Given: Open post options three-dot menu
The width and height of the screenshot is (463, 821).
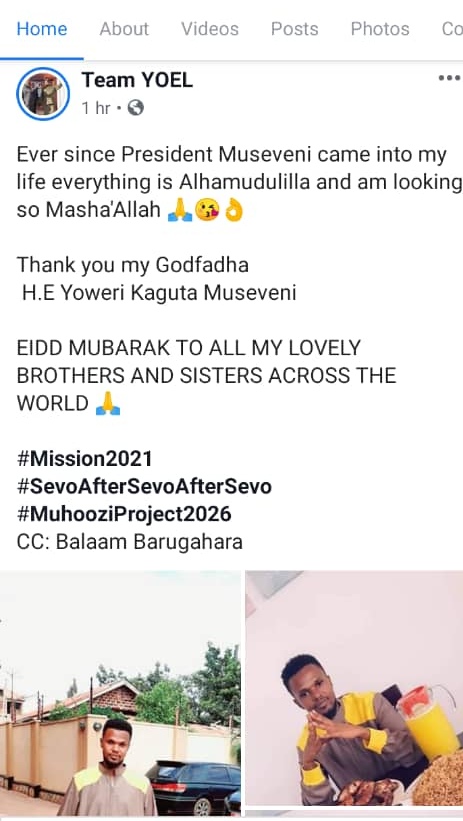Looking at the screenshot, I should tap(449, 79).
